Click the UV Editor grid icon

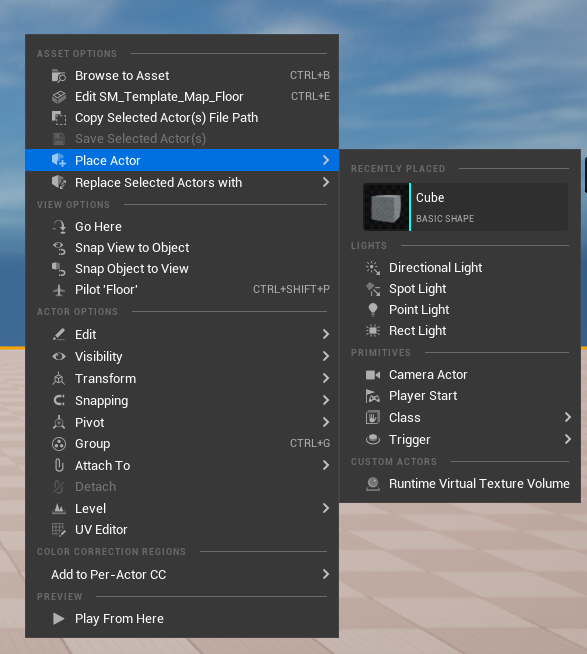[x=59, y=530]
